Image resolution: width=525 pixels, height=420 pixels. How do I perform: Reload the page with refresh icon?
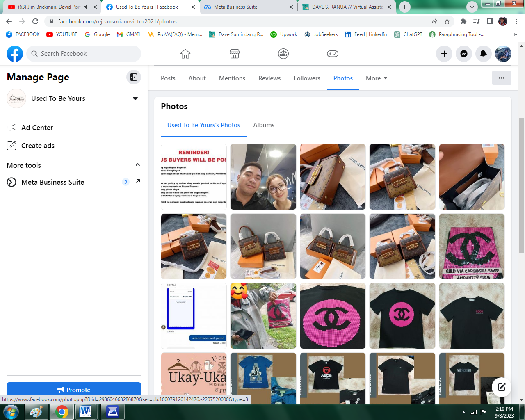click(x=35, y=21)
